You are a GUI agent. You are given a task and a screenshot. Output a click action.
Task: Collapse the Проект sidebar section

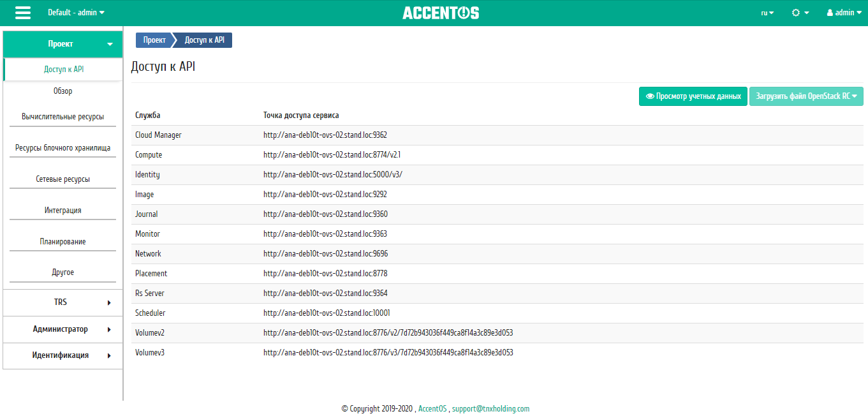click(63, 44)
